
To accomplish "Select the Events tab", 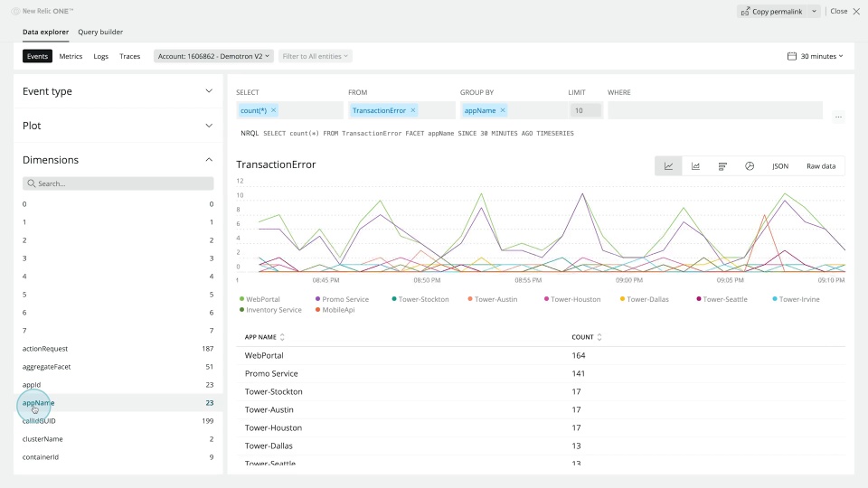I will tap(37, 56).
